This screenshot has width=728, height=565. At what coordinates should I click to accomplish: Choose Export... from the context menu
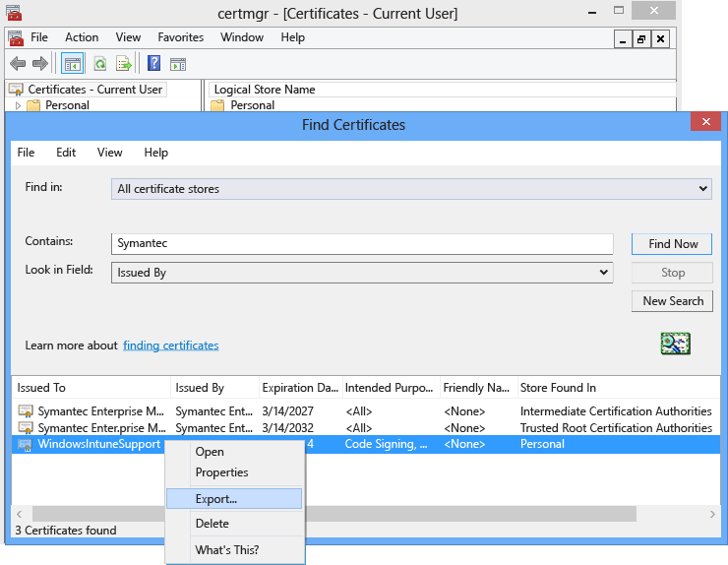pos(234,498)
